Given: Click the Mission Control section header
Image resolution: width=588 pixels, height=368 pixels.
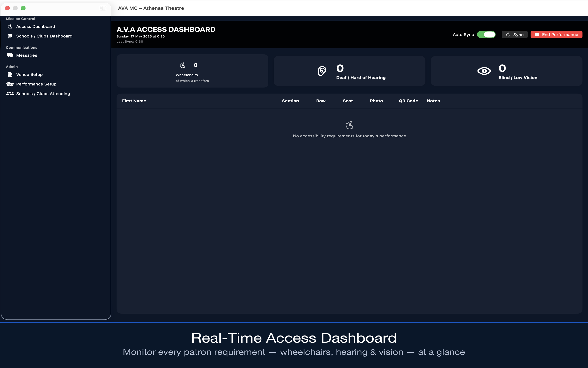Looking at the screenshot, I should 20,19.
